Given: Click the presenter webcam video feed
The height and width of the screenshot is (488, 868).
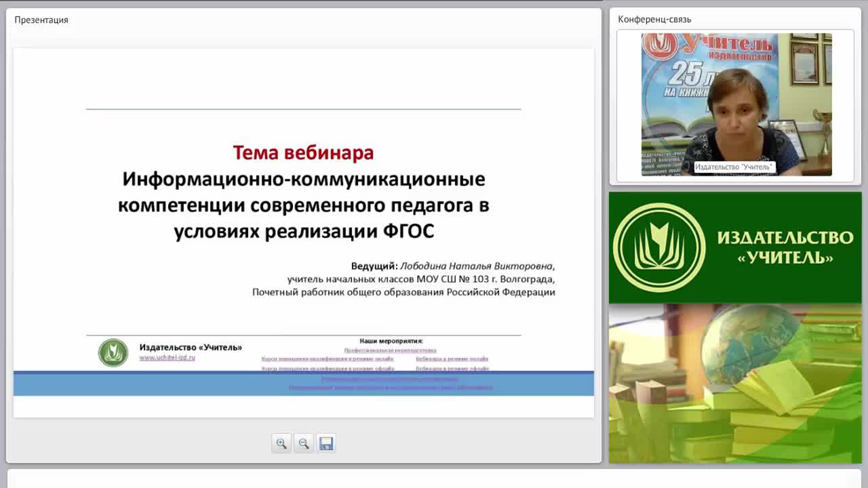Looking at the screenshot, I should pos(736,104).
